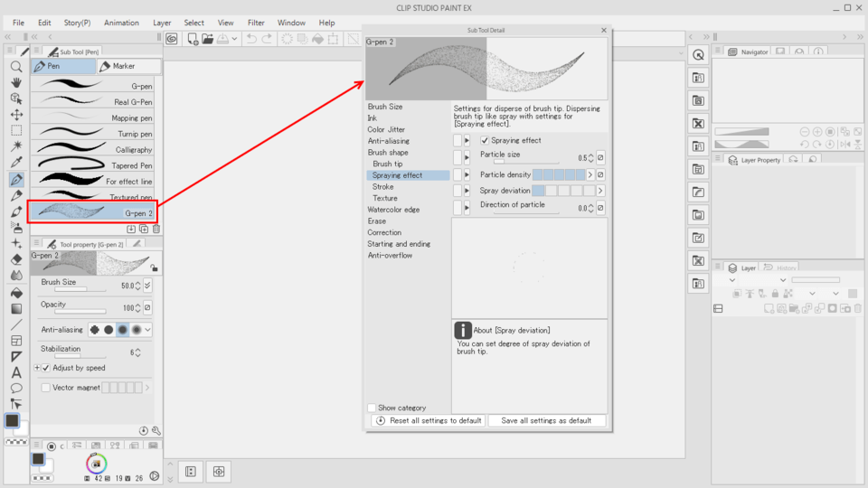Viewport: 868px width, 488px height.
Task: Select the Eyedropper tool
Action: (16, 162)
